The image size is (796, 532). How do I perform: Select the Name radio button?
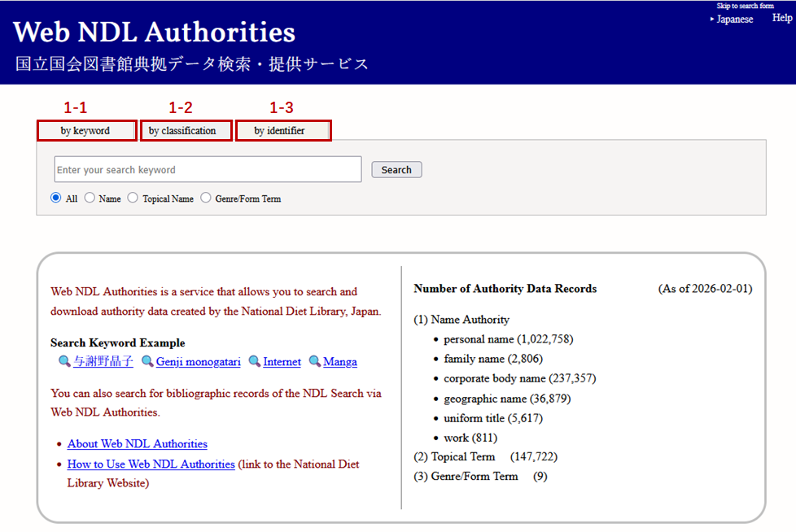click(90, 198)
